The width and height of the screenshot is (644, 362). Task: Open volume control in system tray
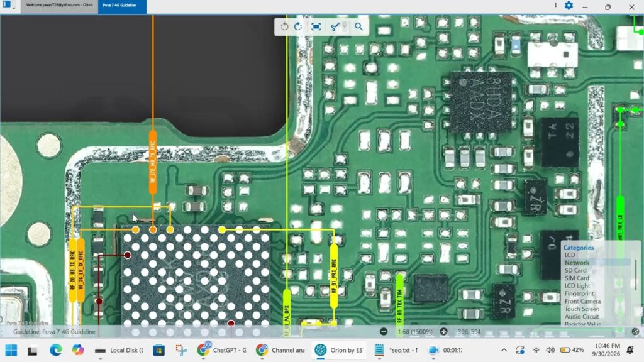(550, 350)
